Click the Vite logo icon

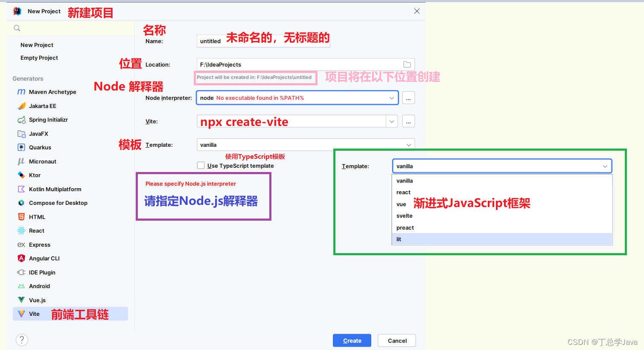(21, 314)
